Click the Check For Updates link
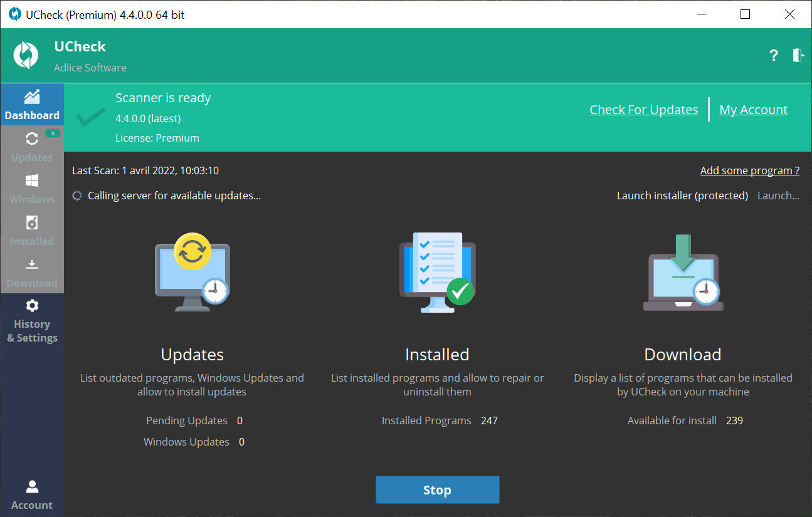Screen dimensions: 812x517 click(x=643, y=110)
